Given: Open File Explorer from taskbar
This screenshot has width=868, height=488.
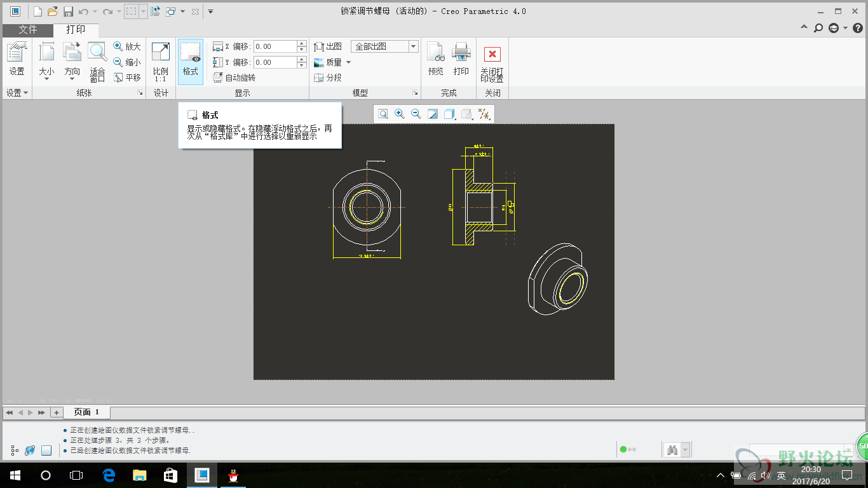Looking at the screenshot, I should tap(139, 475).
